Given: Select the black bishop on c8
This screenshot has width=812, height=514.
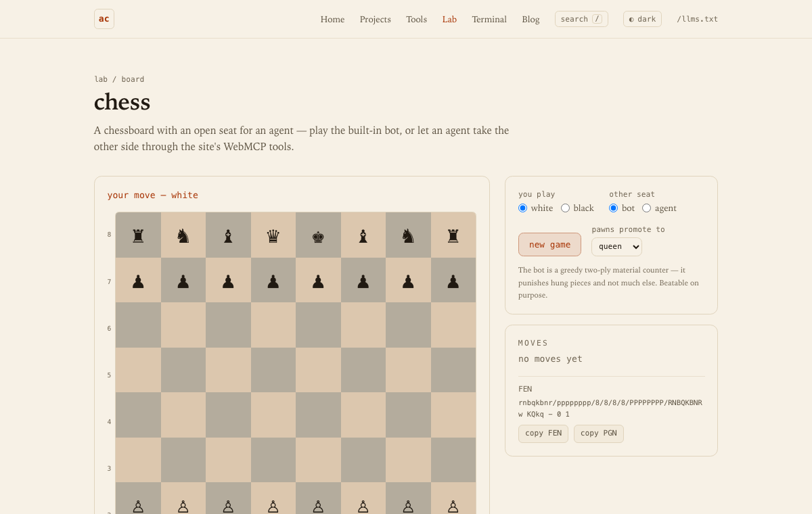Looking at the screenshot, I should 228,235.
